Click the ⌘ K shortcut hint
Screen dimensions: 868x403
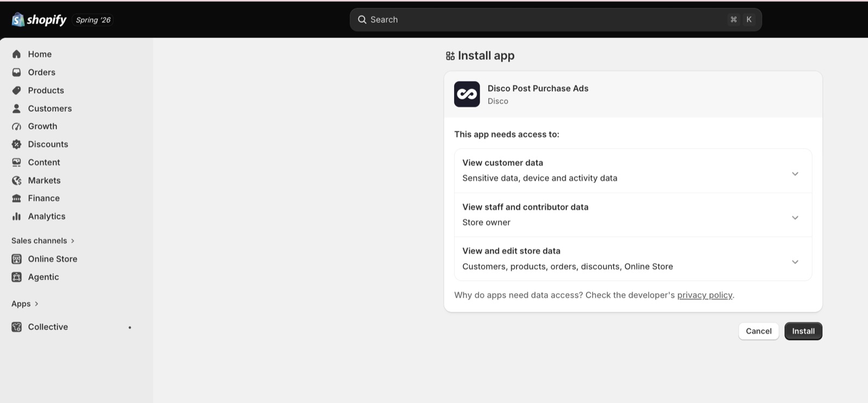pyautogui.click(x=741, y=20)
